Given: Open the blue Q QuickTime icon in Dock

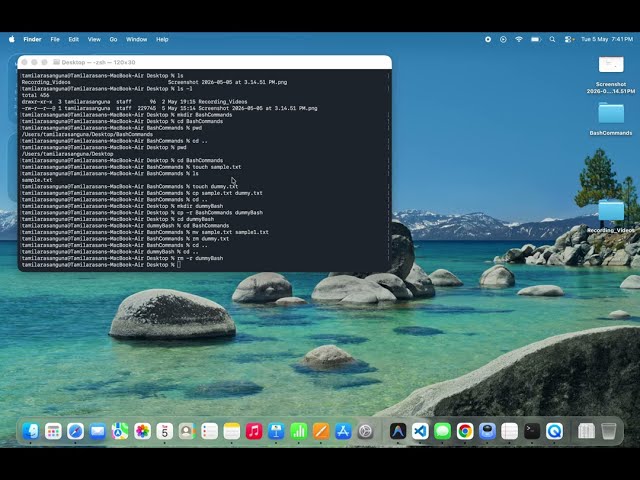Looking at the screenshot, I should coord(554,431).
